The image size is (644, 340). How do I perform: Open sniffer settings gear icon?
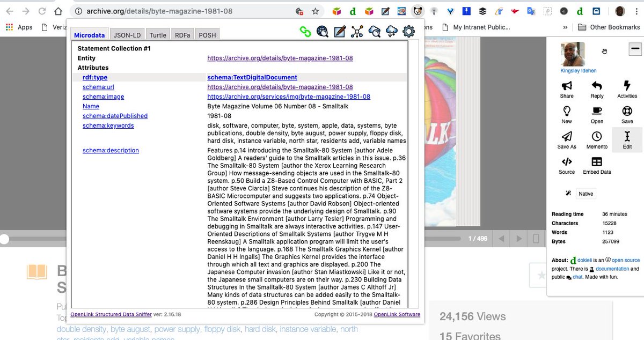point(408,32)
